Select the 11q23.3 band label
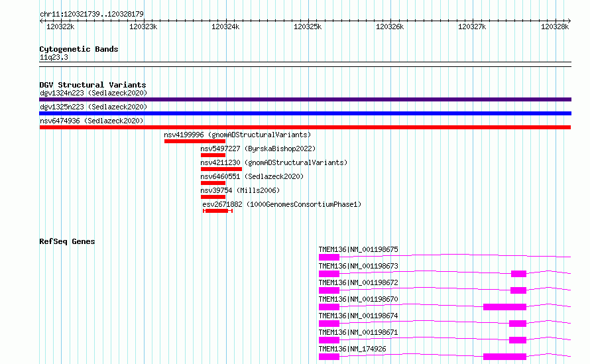 (54, 57)
